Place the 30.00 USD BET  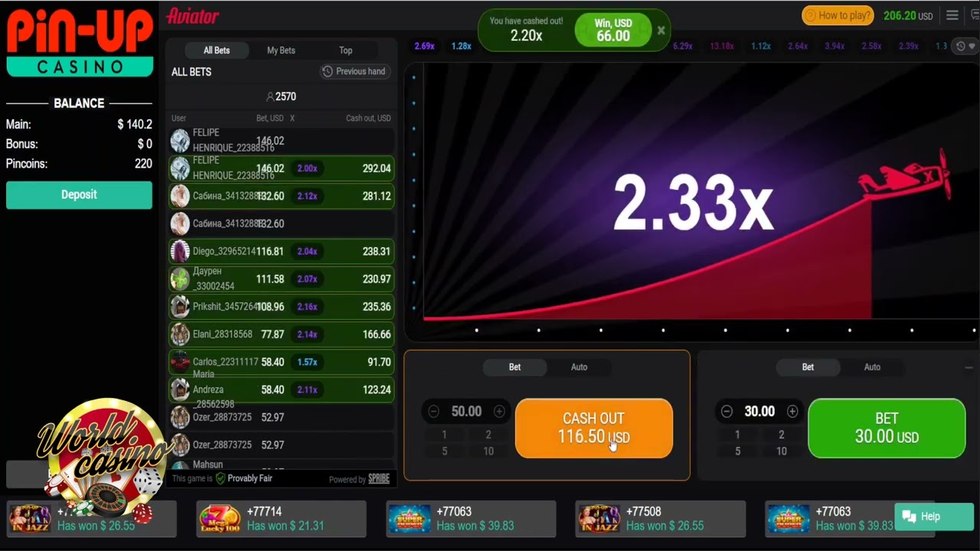coord(887,429)
